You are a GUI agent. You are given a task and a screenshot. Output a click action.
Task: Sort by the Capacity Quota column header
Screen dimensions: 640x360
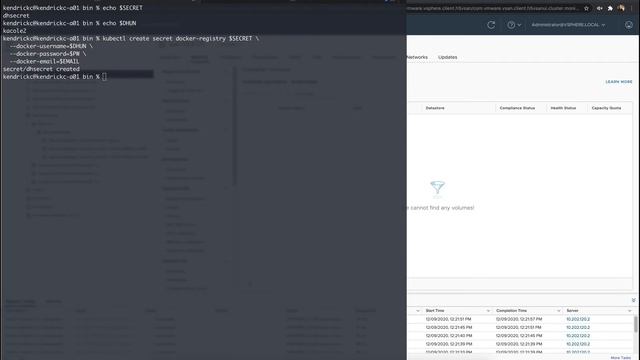tap(607, 108)
